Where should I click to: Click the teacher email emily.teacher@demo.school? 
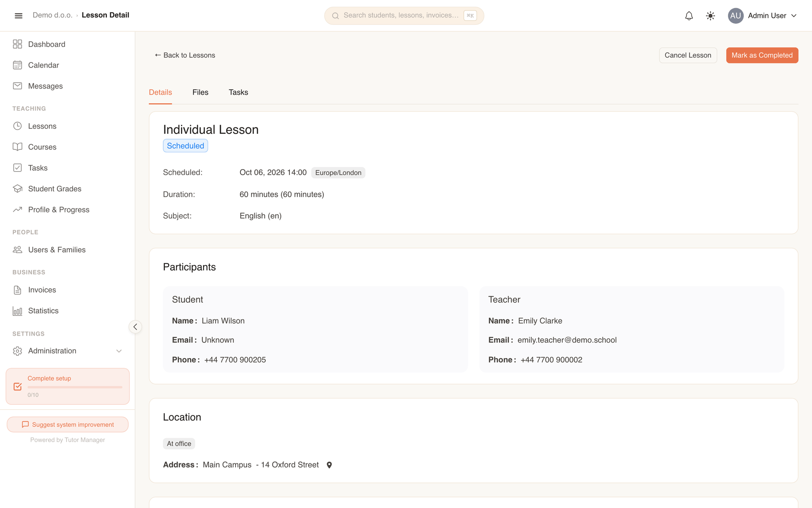point(567,340)
